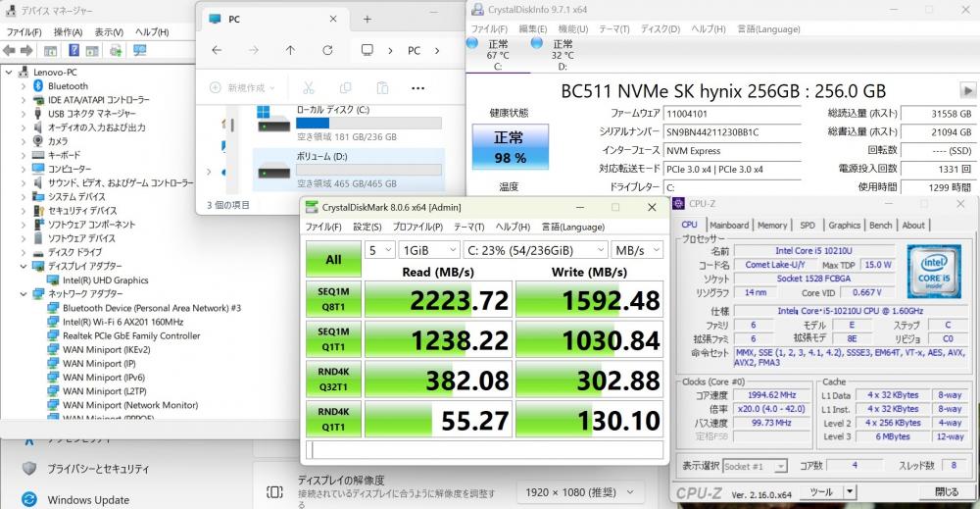Image resolution: width=980 pixels, height=509 pixels.
Task: Switch to the Memory tab in CPU-Z
Action: click(x=771, y=225)
